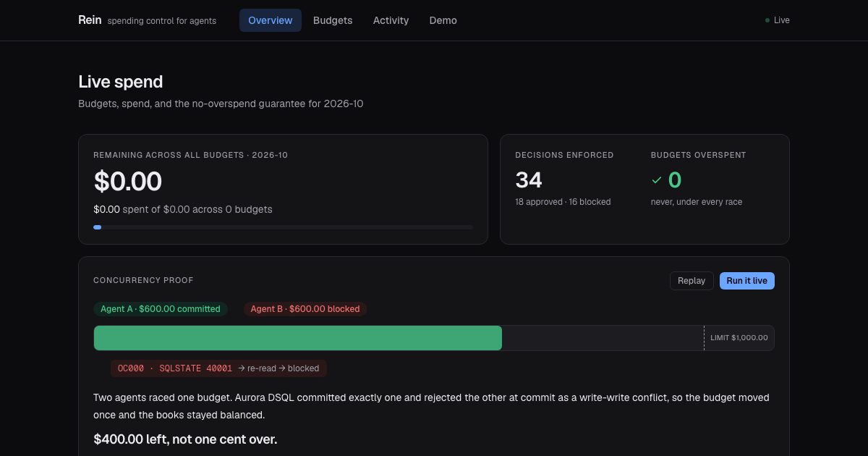
Task: Click the LIMIT $1,000.00 label
Action: click(739, 338)
